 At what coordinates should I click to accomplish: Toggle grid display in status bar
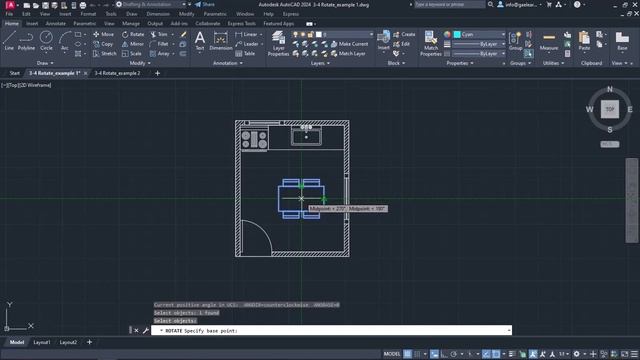(x=408, y=354)
